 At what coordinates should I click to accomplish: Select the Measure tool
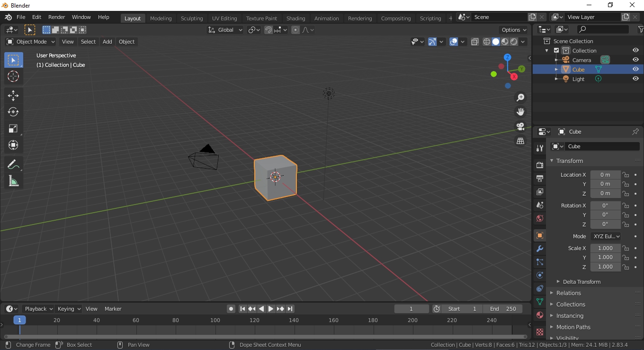point(13,181)
